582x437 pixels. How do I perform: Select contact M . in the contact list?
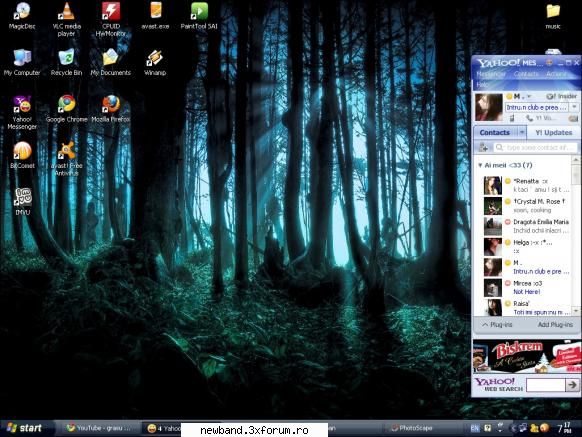[526, 267]
